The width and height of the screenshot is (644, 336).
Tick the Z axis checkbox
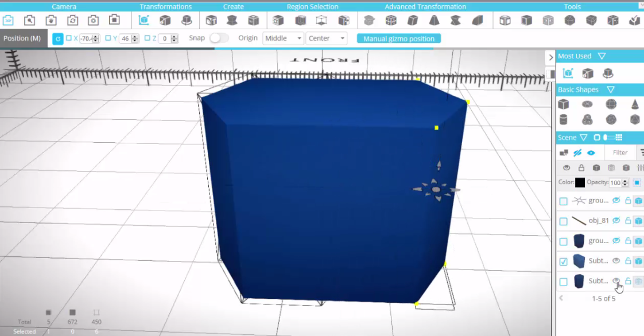point(148,38)
